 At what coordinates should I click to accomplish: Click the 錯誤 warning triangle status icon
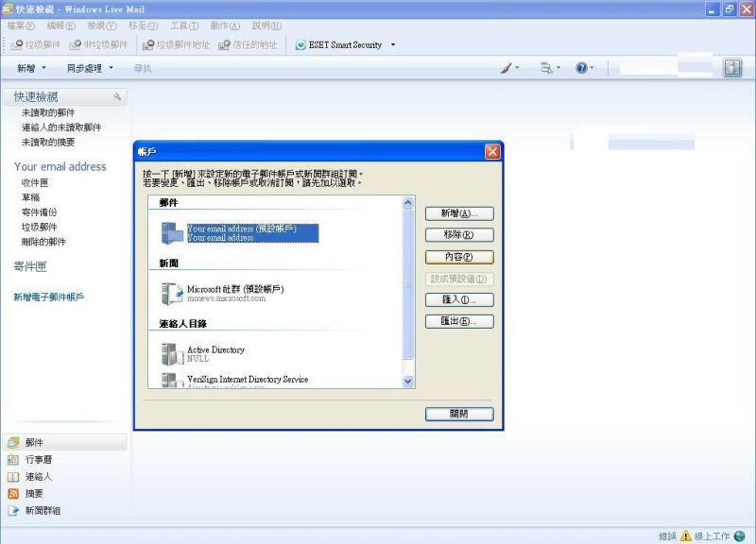pyautogui.click(x=685, y=536)
